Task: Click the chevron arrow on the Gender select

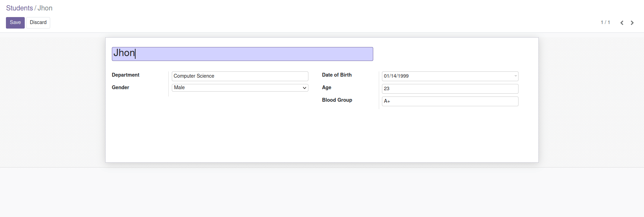Action: pos(305,88)
